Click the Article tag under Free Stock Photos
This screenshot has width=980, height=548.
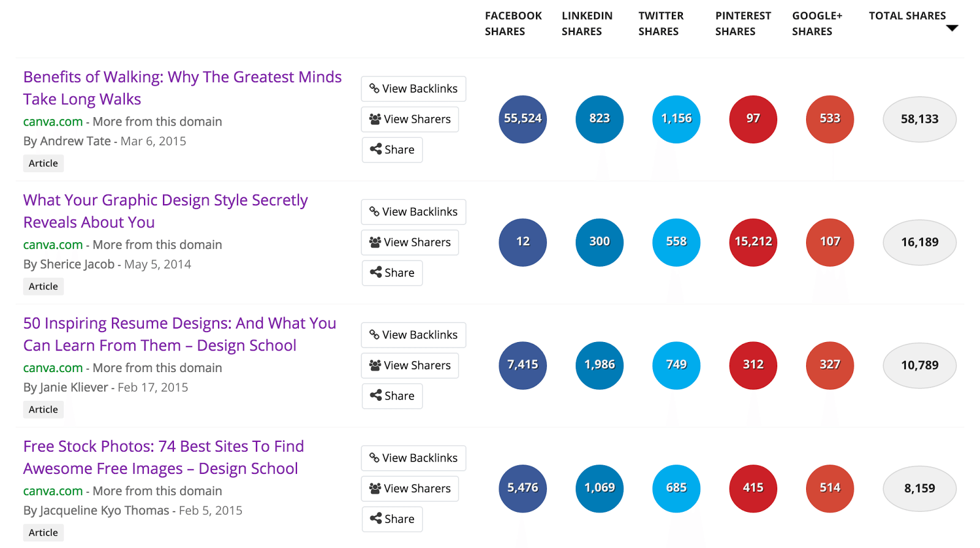click(43, 532)
